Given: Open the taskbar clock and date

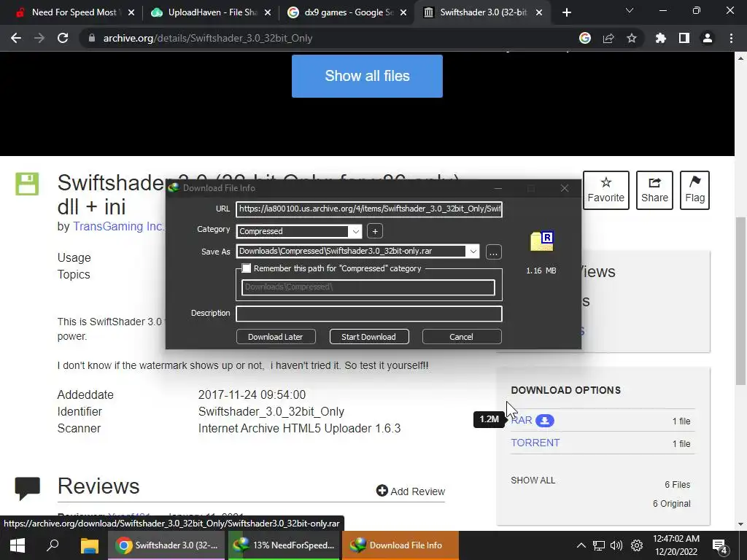Looking at the screenshot, I should coord(676,545).
